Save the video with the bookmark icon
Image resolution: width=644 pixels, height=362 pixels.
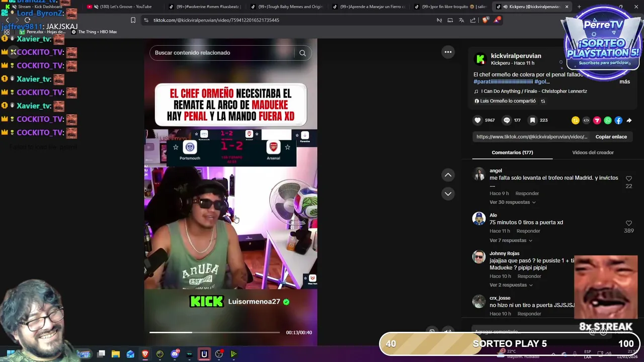pyautogui.click(x=532, y=120)
